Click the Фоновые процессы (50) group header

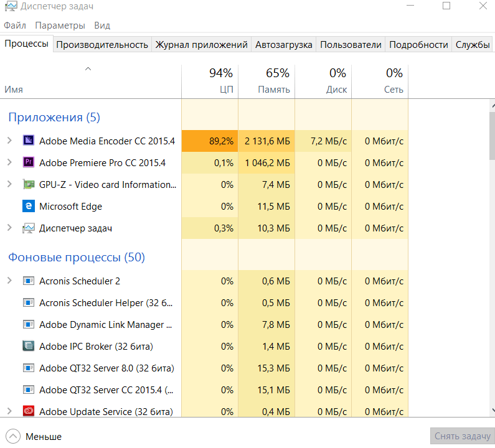click(77, 257)
